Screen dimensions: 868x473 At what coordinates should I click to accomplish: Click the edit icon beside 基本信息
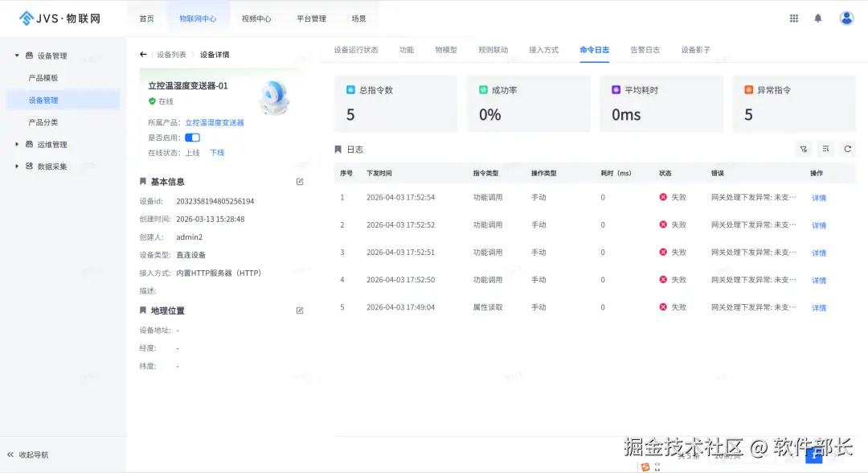click(x=299, y=182)
